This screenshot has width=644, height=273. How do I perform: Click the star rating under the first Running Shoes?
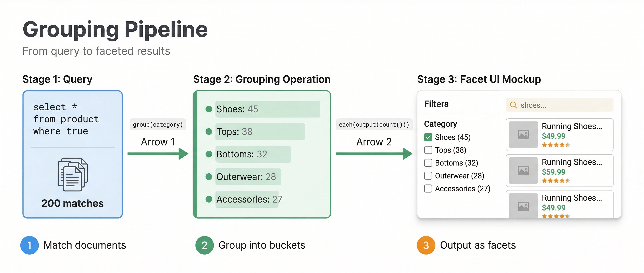(x=556, y=145)
